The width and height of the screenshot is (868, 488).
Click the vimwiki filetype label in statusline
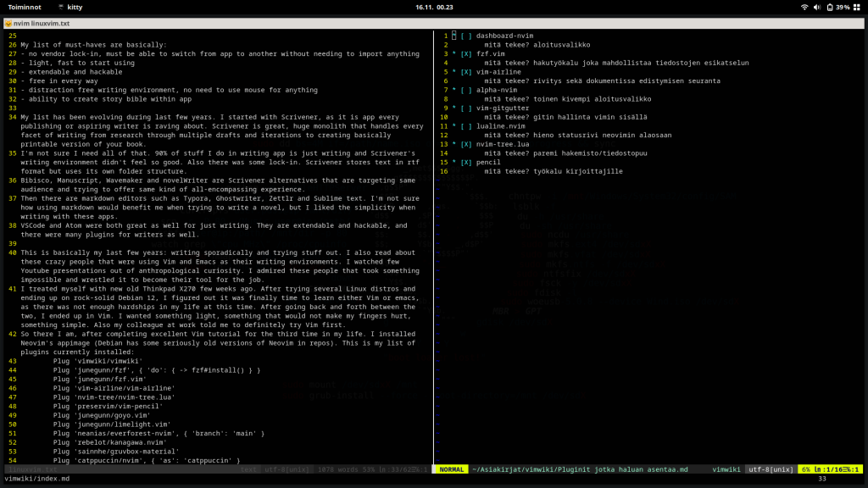coord(726,469)
